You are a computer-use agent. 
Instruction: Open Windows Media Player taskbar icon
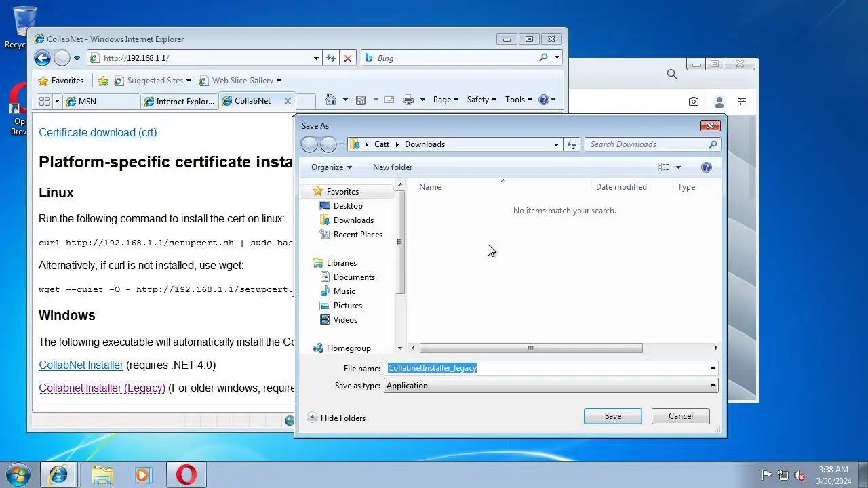(x=143, y=475)
